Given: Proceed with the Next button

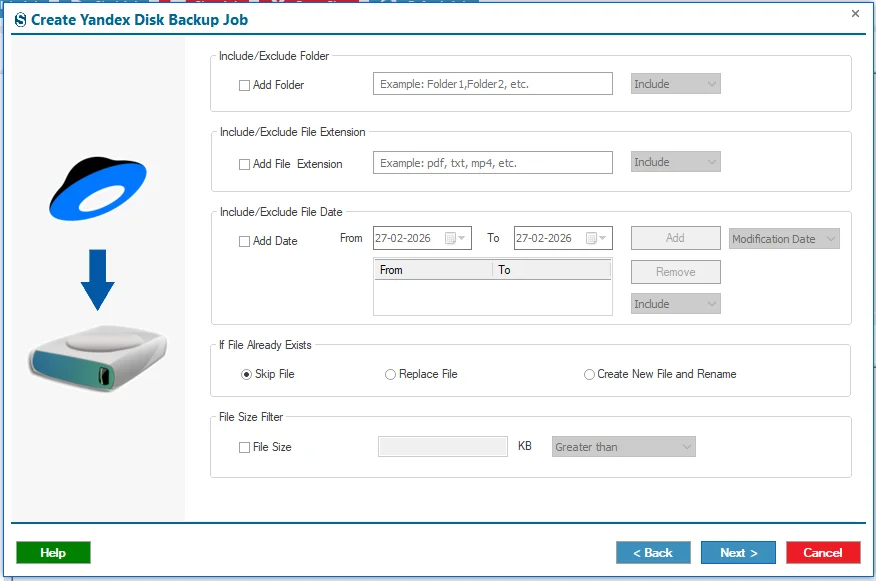Looking at the screenshot, I should (738, 553).
